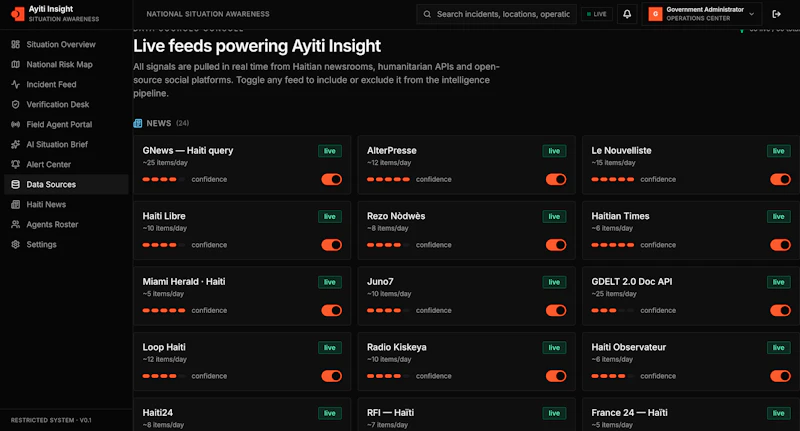
Task: Open the Government Administrator dropdown chevron
Action: pos(752,14)
